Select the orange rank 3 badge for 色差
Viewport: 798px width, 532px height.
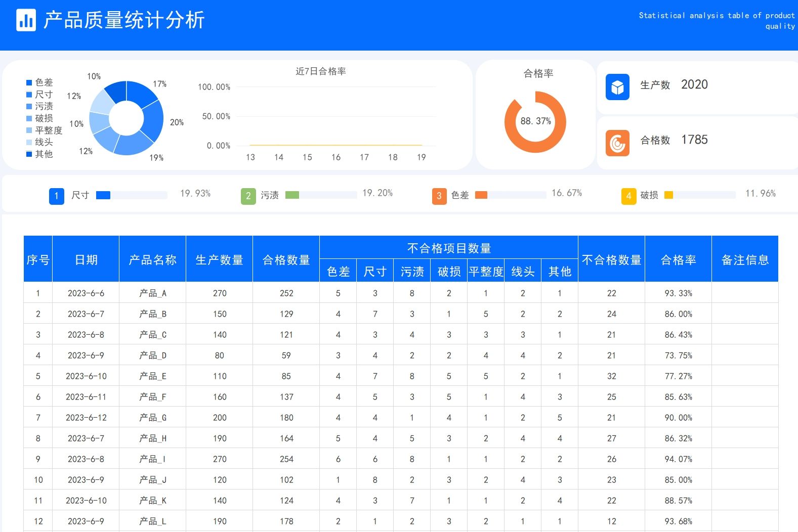439,196
